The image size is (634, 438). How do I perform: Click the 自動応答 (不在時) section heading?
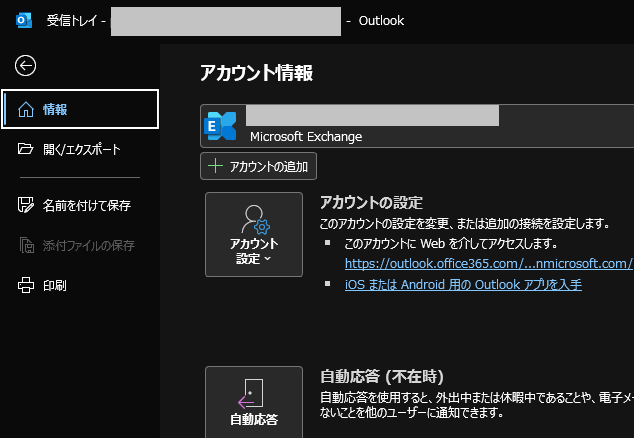[x=382, y=377]
